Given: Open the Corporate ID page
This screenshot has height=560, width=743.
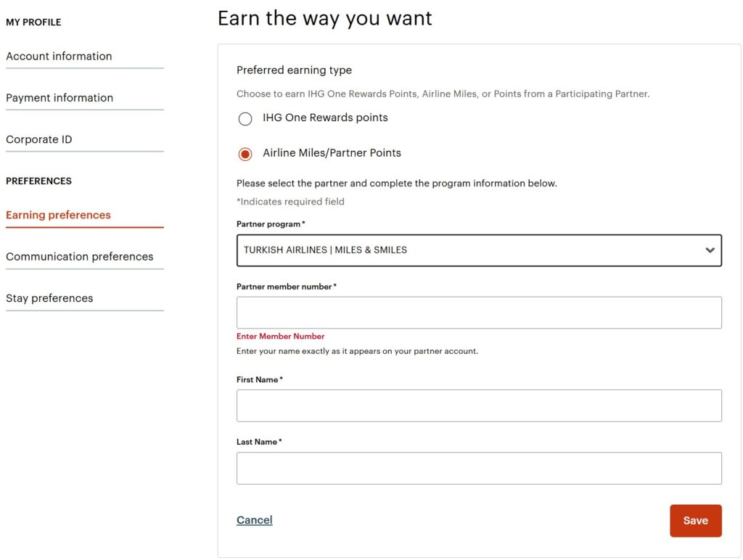Looking at the screenshot, I should 39,139.
